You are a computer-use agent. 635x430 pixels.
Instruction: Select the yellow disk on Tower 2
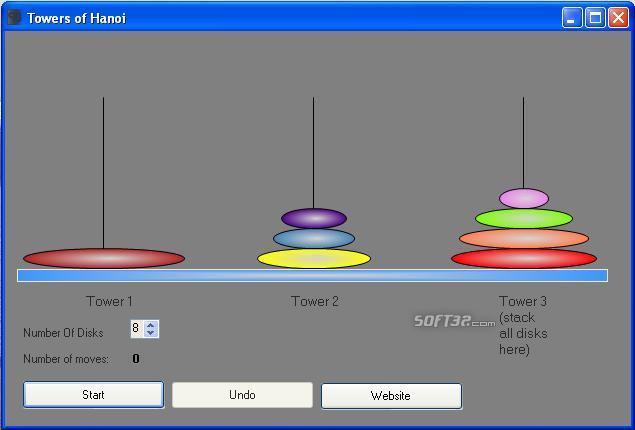(x=314, y=258)
